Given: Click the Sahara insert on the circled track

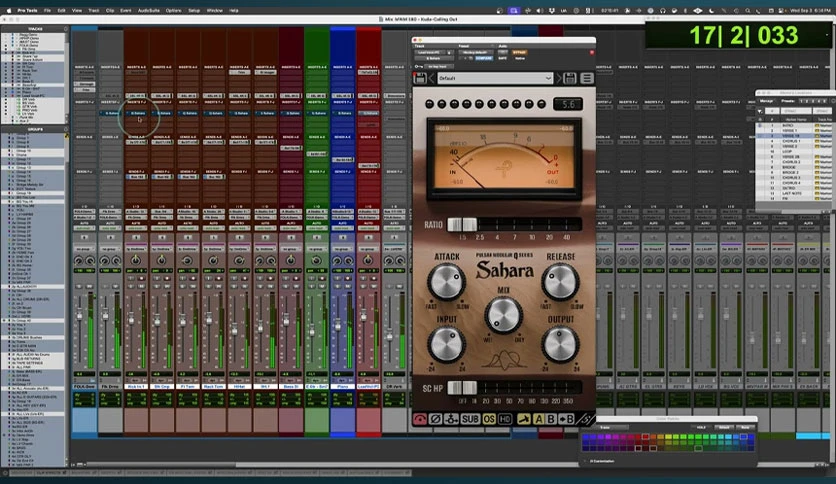Looking at the screenshot, I should [x=138, y=113].
